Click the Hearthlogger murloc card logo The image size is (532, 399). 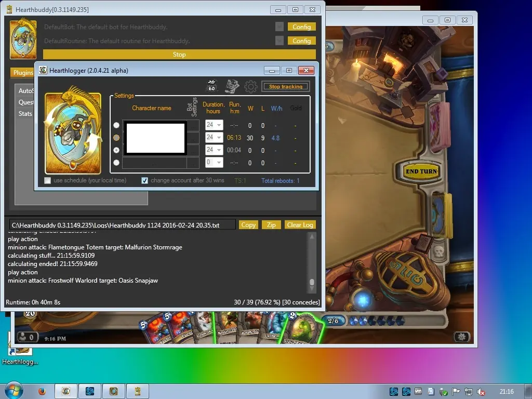[x=73, y=131]
